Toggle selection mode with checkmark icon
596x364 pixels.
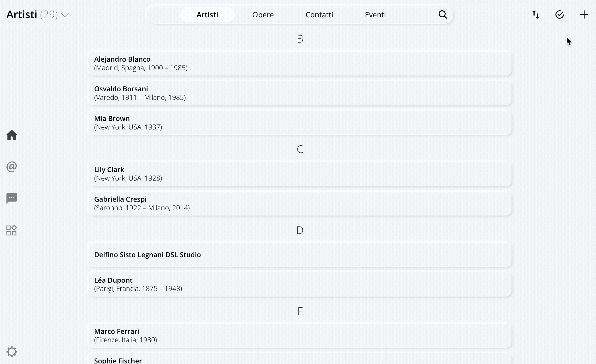coord(560,15)
